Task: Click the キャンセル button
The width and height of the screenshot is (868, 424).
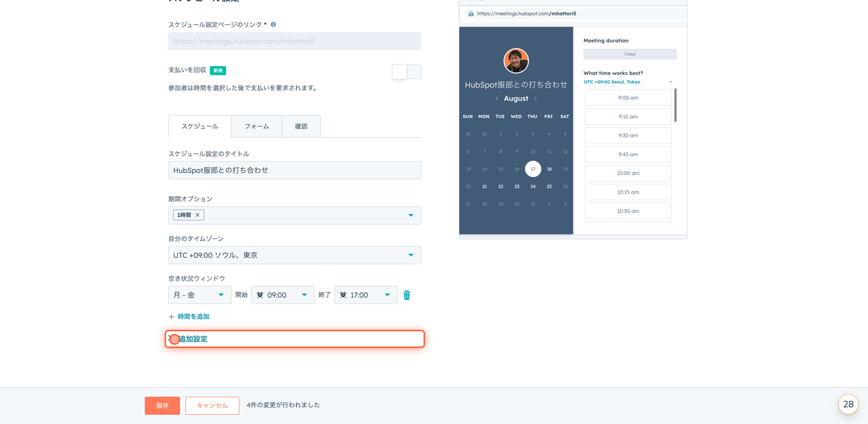Action: click(x=213, y=406)
